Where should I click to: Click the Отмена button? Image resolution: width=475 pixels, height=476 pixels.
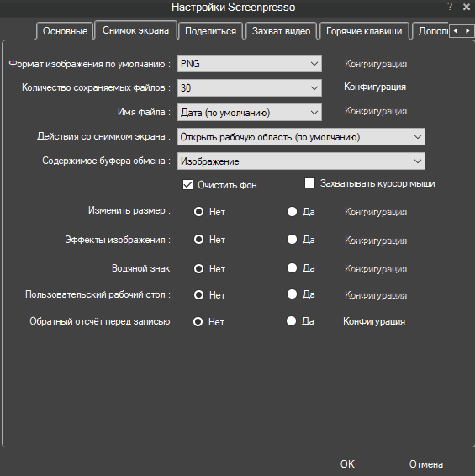[x=426, y=464]
